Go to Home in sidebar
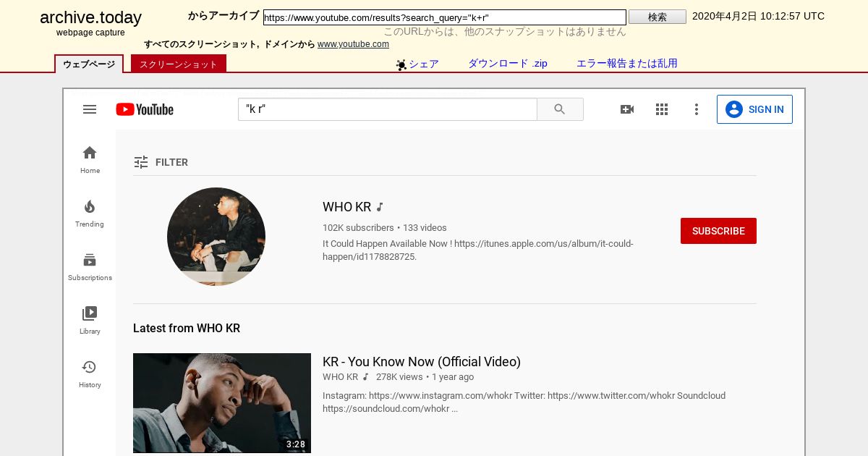Viewport: 868px width, 456px height. 90,159
